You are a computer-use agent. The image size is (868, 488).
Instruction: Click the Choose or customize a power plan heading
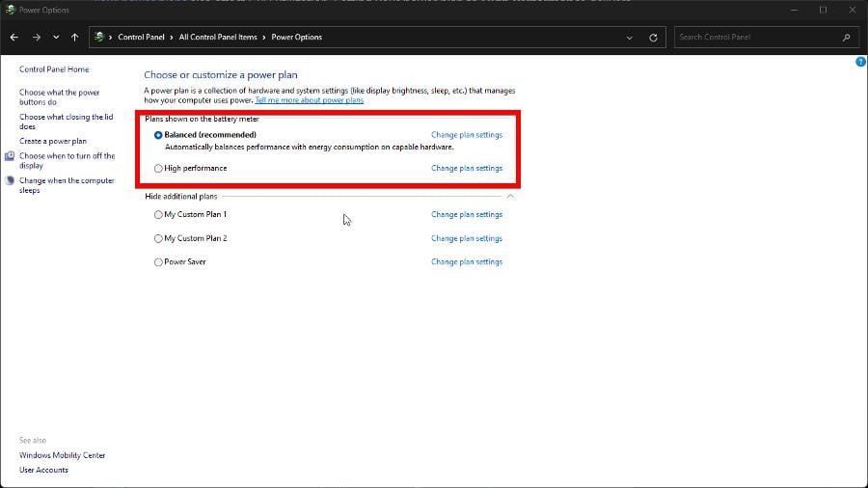coord(221,74)
